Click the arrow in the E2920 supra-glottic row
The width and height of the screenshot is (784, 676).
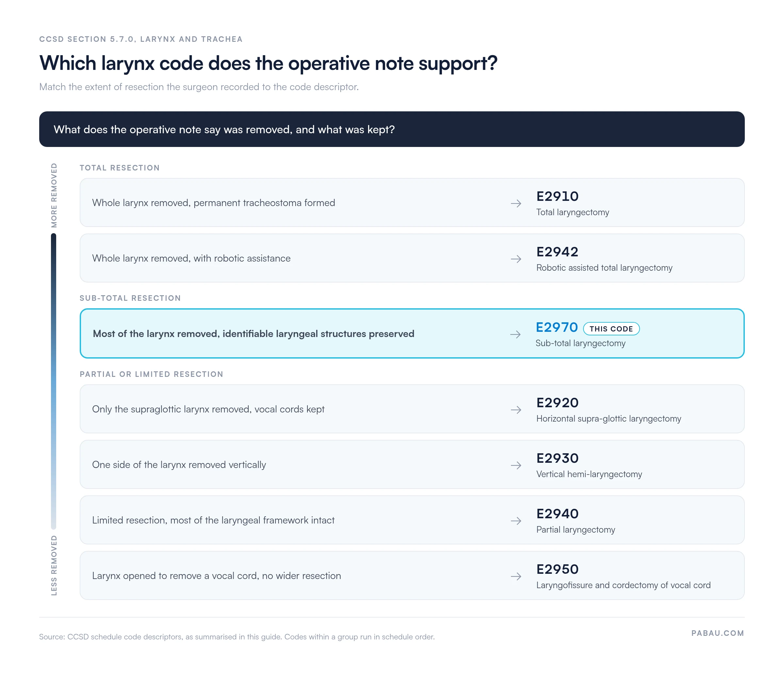pos(516,410)
